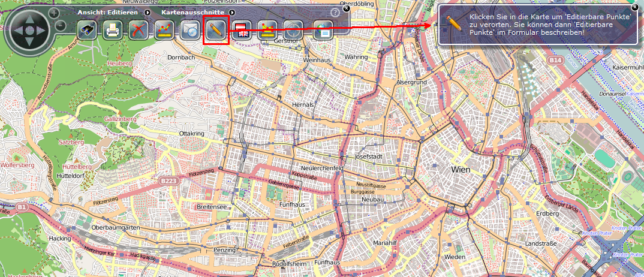Click the 'Gallizinberg' map label
Screen dimensions: 644x277
coord(120,119)
